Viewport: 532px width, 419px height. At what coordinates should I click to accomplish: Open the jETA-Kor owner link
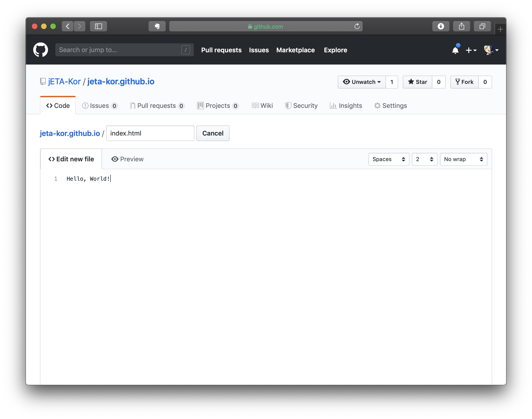(x=64, y=81)
